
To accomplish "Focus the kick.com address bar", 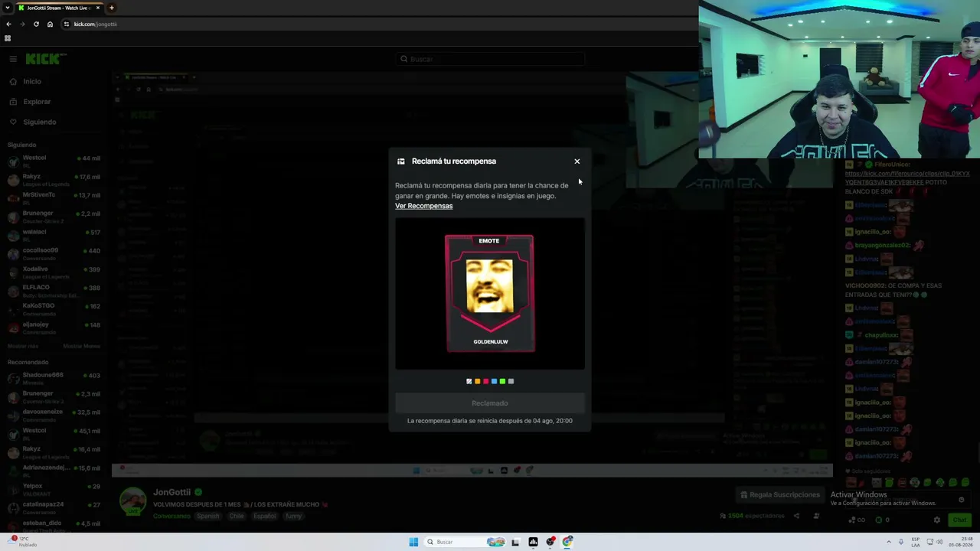I will pyautogui.click(x=379, y=24).
